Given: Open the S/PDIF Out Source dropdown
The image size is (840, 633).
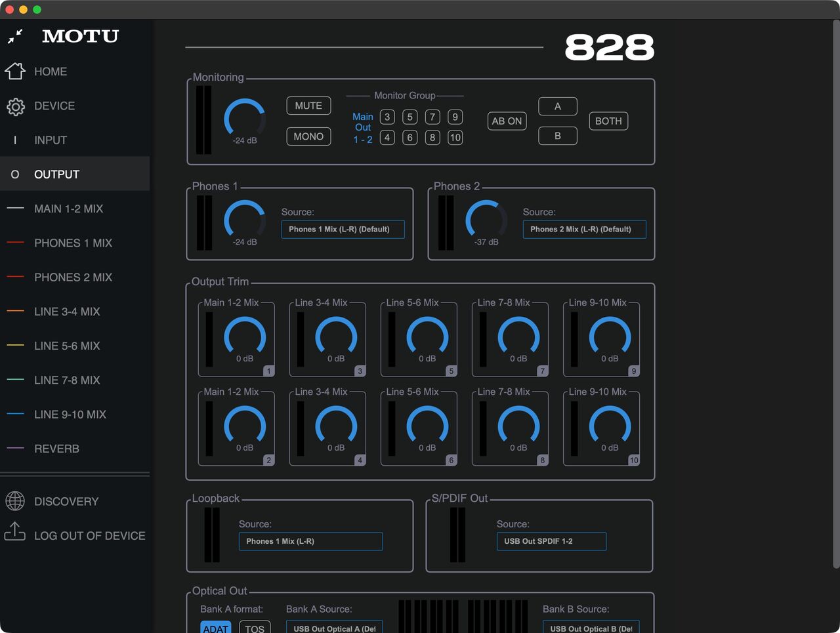Looking at the screenshot, I should pos(551,541).
